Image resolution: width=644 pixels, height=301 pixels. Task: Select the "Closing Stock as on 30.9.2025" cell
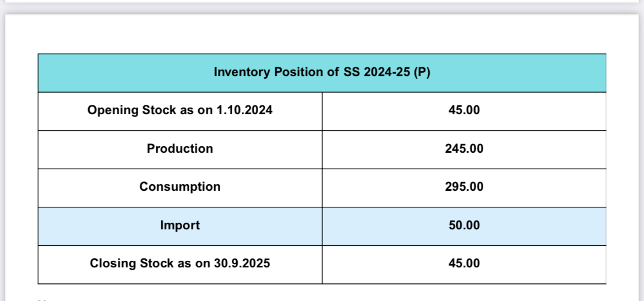point(180,264)
